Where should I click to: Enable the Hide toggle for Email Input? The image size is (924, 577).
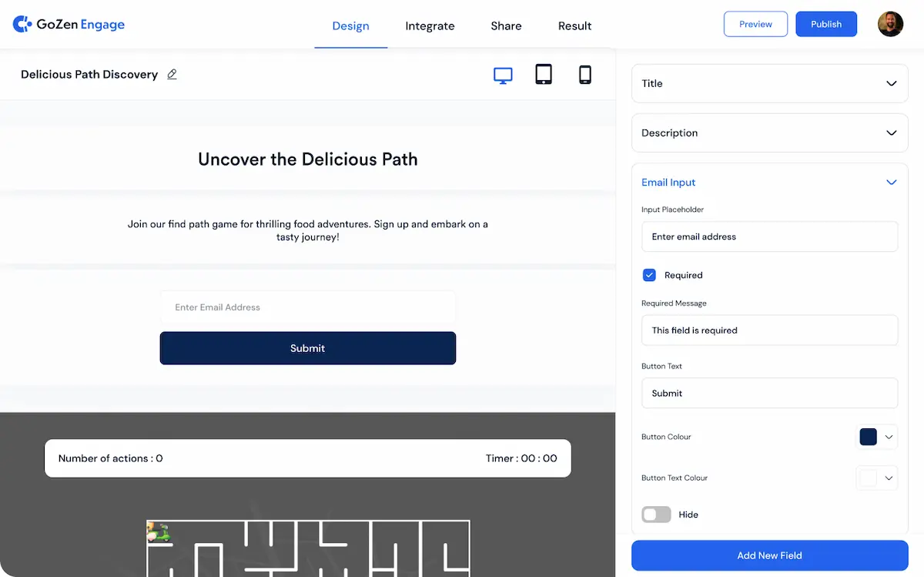click(x=656, y=514)
